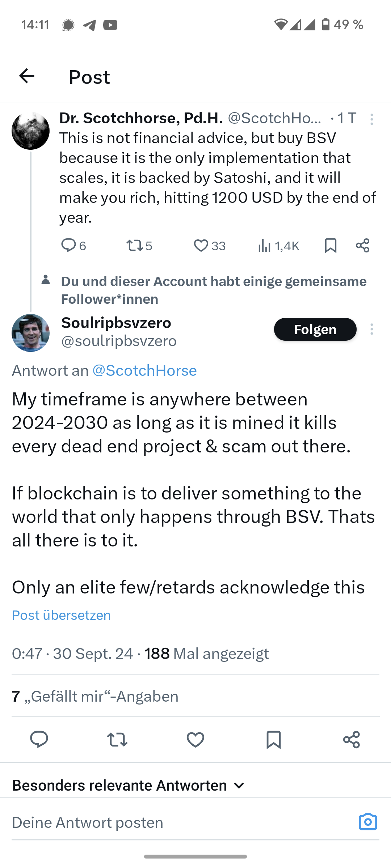The width and height of the screenshot is (391, 868).
Task: Share Dr. Scotchhorse's post
Action: [x=362, y=246]
